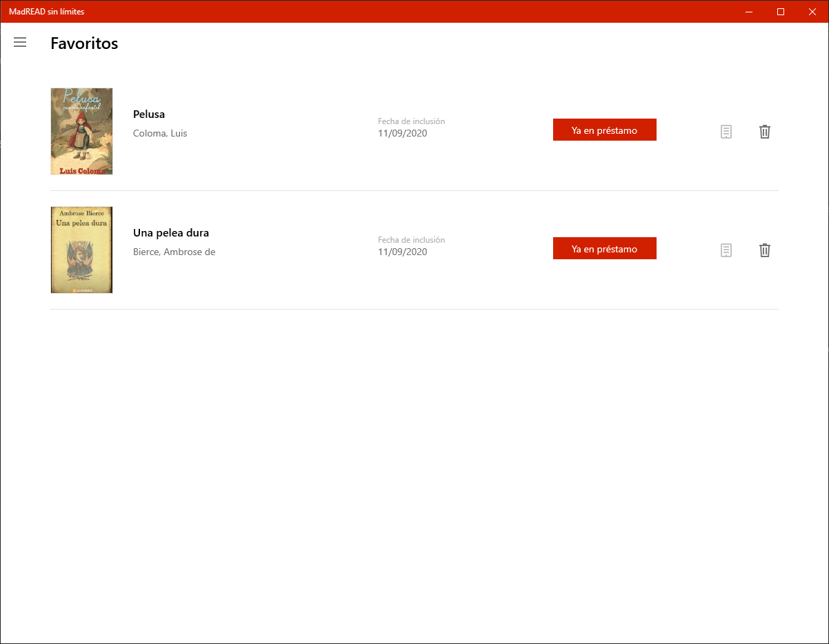The height and width of the screenshot is (644, 829).
Task: Click 'Fecha de inclusión' label in Pelusa row
Action: [x=412, y=121]
